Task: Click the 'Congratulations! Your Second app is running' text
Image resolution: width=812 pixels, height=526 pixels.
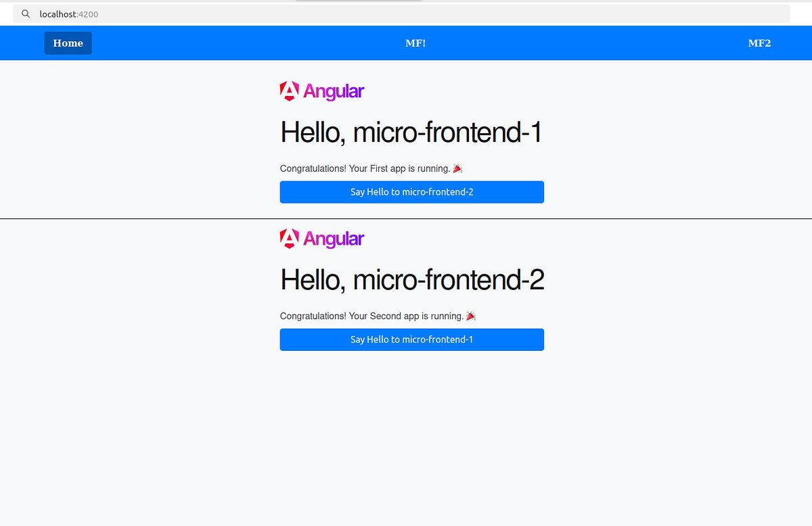Action: (x=371, y=315)
